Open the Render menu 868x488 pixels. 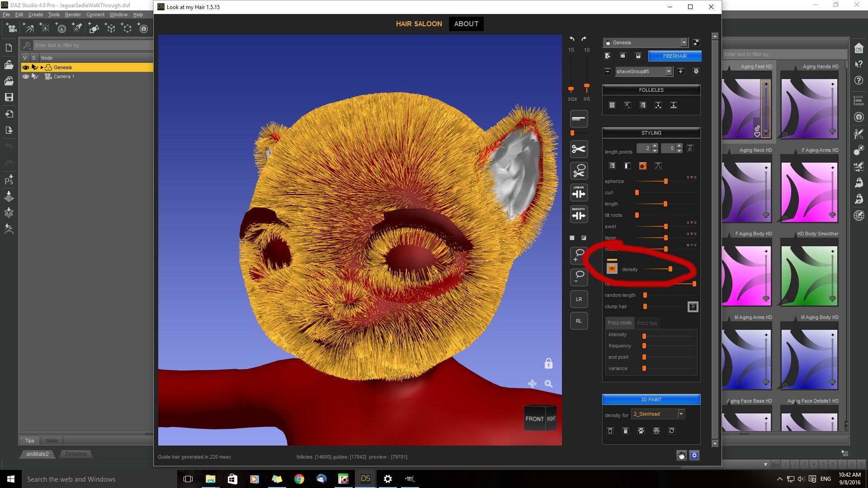pos(73,14)
